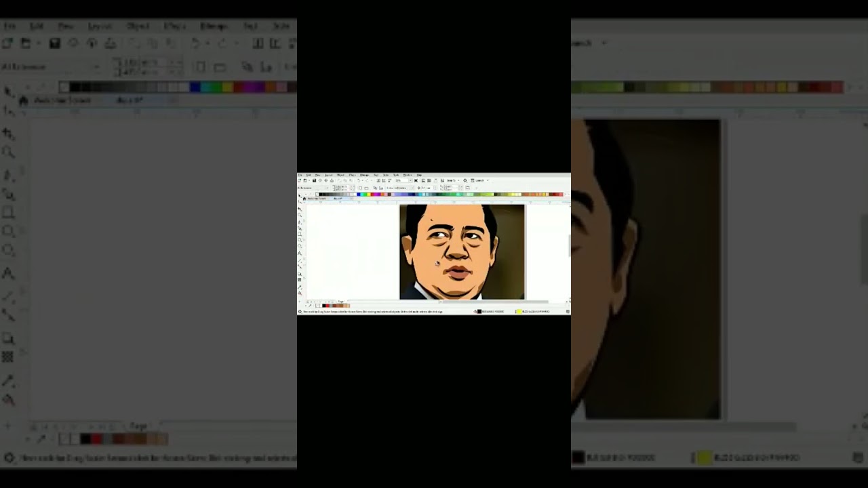The image size is (868, 488).
Task: Select the Text tool
Action: coord(300,253)
